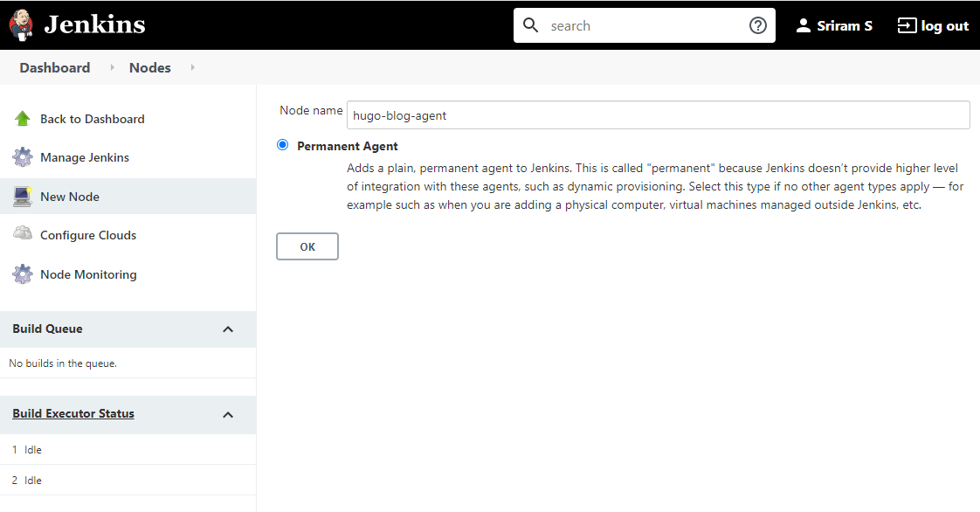Screen dimensions: 980x512
Task: Go to Dashboard breadcrumb
Action: pyautogui.click(x=55, y=67)
